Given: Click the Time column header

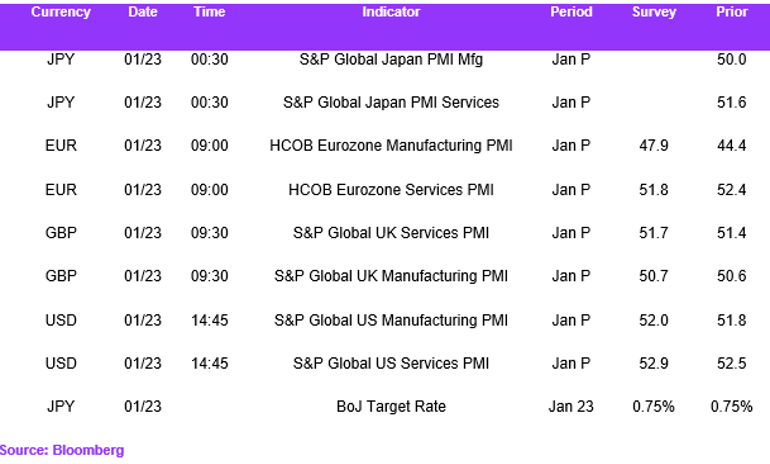Looking at the screenshot, I should point(209,12).
